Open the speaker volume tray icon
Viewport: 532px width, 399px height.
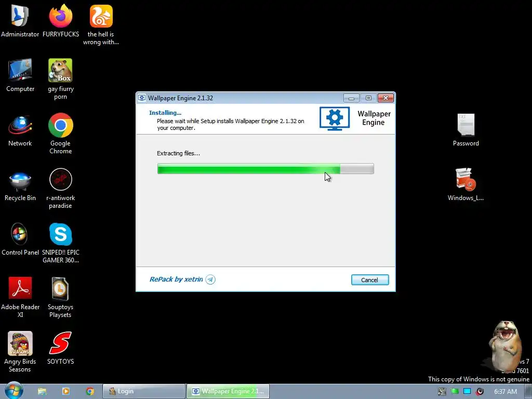(x=480, y=392)
